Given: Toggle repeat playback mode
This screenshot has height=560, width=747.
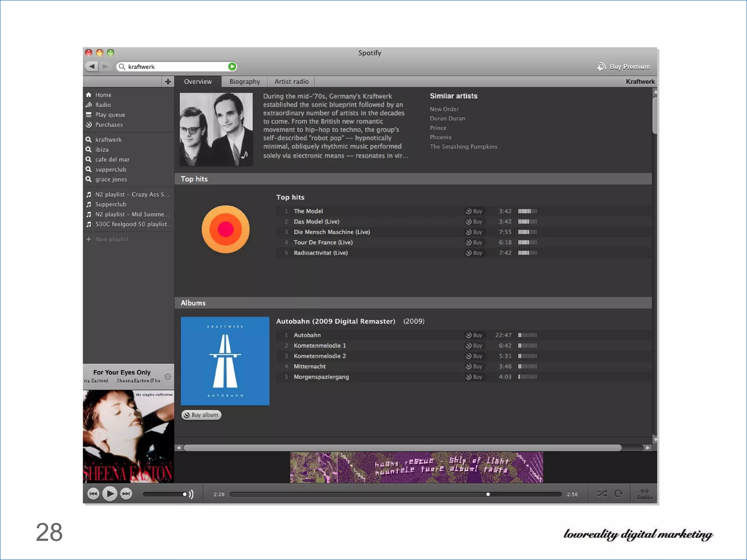Looking at the screenshot, I should click(618, 494).
